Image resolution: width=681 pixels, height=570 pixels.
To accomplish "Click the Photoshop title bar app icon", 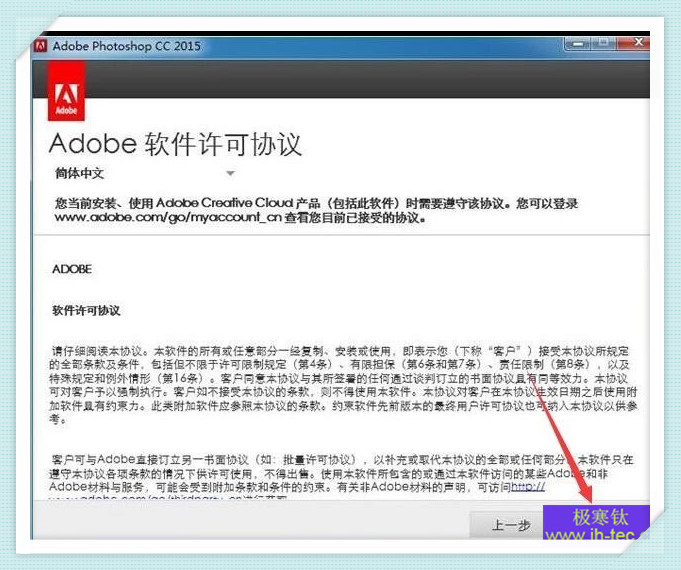I will pyautogui.click(x=41, y=46).
